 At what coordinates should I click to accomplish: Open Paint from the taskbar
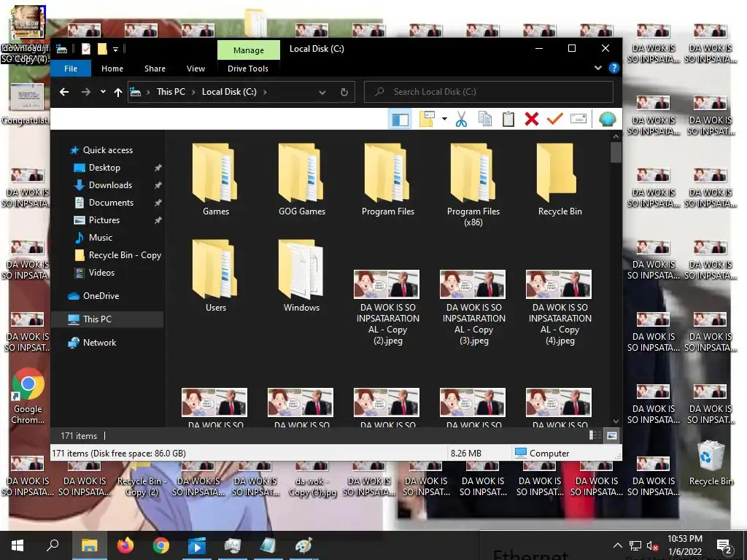tap(303, 545)
